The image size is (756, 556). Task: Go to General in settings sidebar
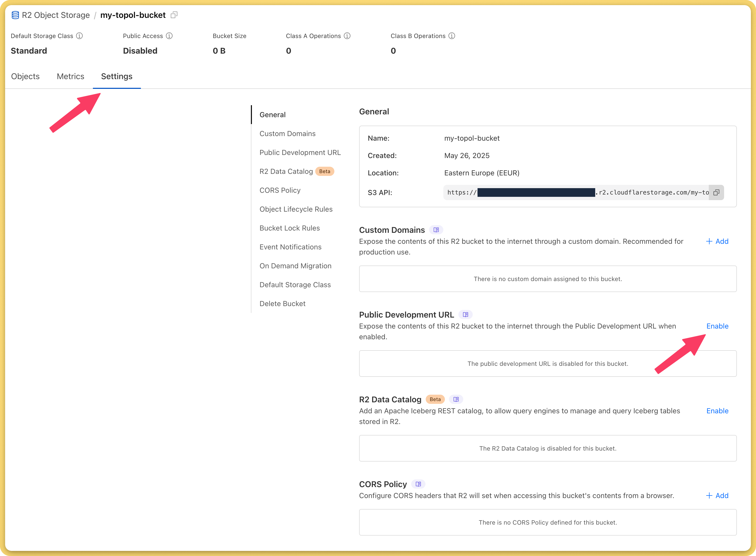point(273,115)
